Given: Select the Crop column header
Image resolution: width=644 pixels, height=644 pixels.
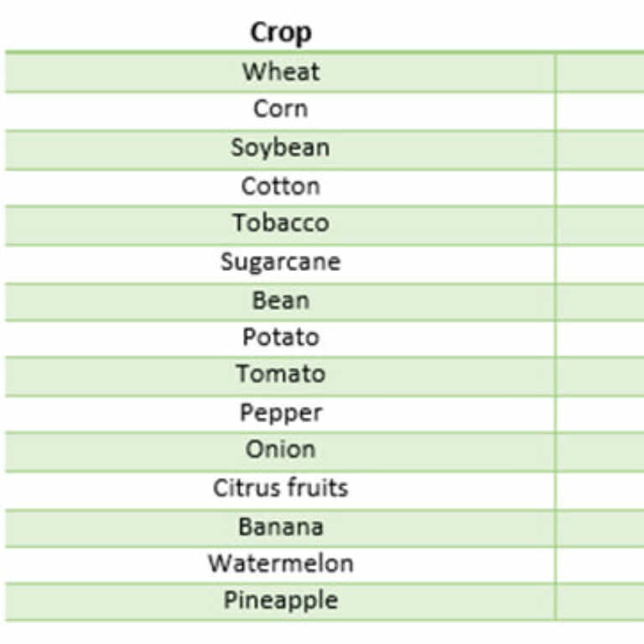Looking at the screenshot, I should 281,33.
